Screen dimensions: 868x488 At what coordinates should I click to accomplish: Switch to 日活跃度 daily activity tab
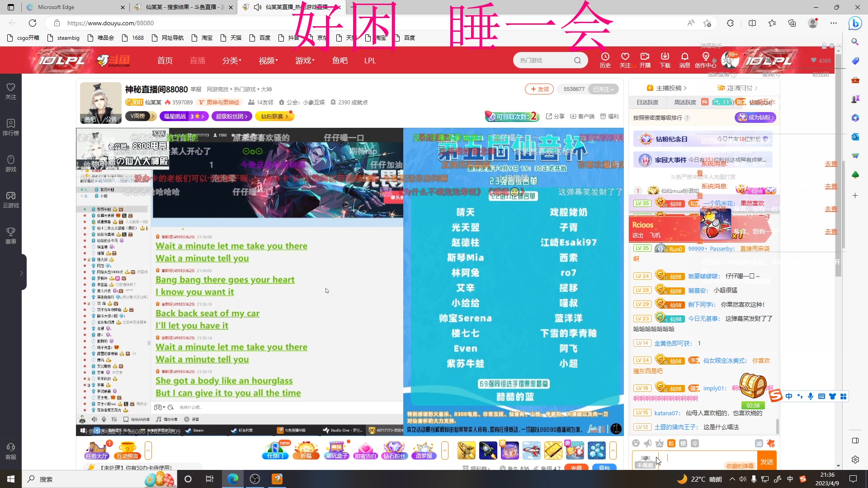coord(647,102)
